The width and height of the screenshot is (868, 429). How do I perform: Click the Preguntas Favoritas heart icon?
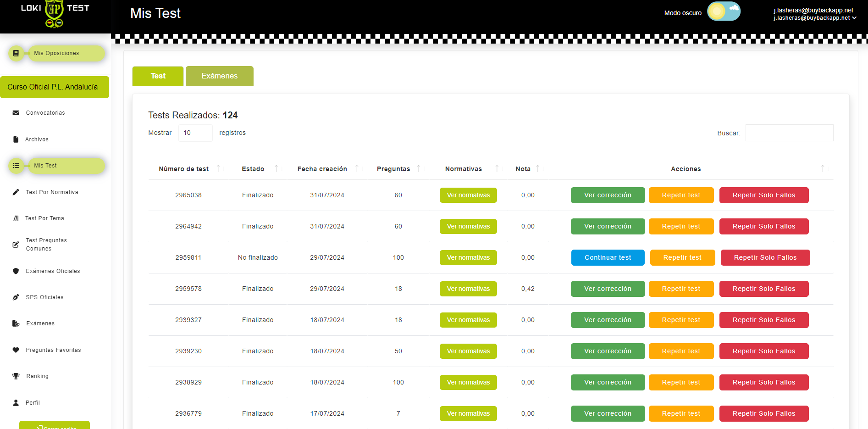(x=16, y=350)
